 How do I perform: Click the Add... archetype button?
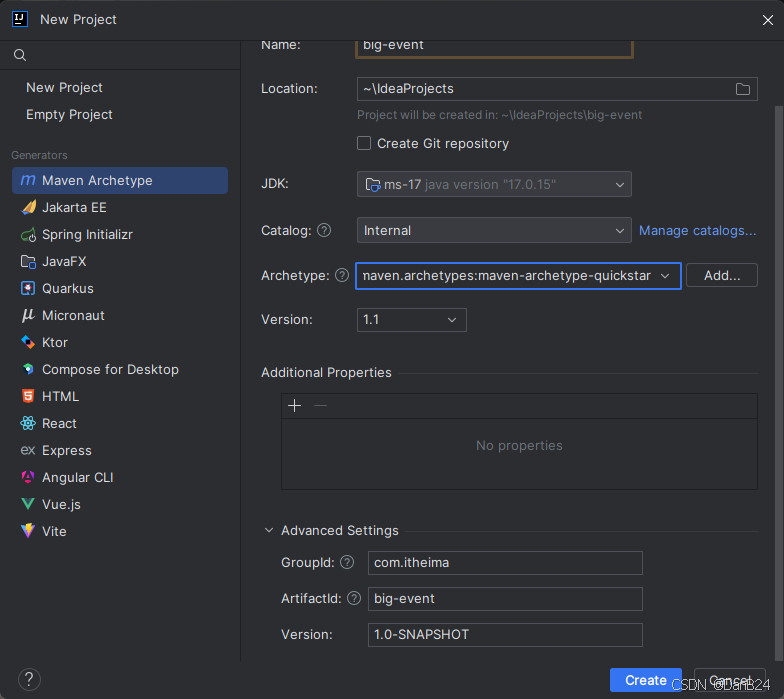coord(722,275)
